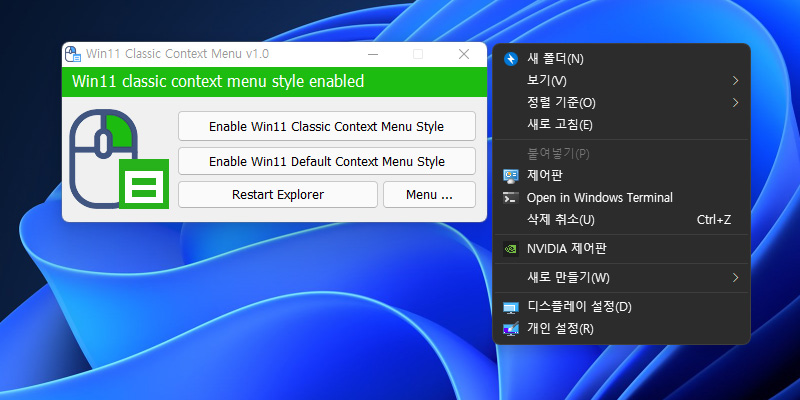Expand the 새로 만들기(W) submenu arrow
Image resolution: width=800 pixels, height=400 pixels.
pyautogui.click(x=735, y=278)
